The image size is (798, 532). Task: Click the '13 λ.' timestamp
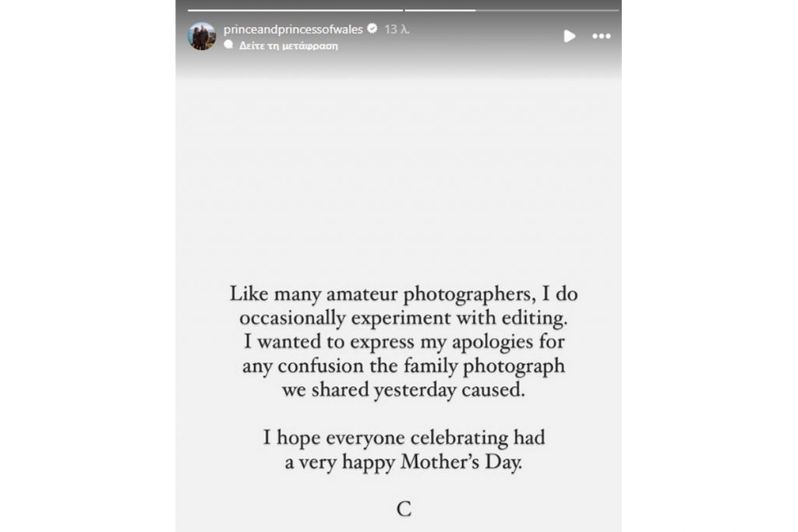(397, 30)
